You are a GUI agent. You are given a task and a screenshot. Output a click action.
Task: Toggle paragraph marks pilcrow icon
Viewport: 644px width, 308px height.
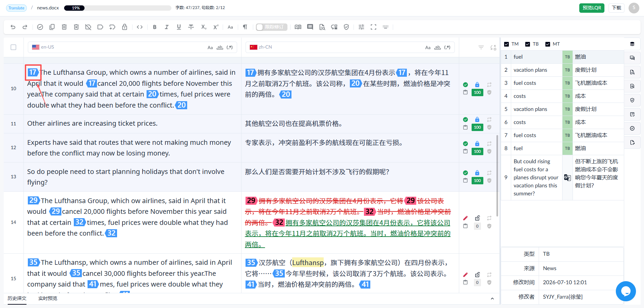245,27
